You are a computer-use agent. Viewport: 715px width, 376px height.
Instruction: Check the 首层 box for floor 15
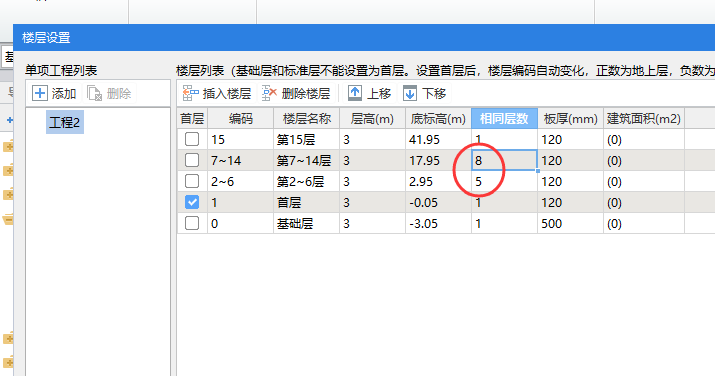pyautogui.click(x=192, y=139)
